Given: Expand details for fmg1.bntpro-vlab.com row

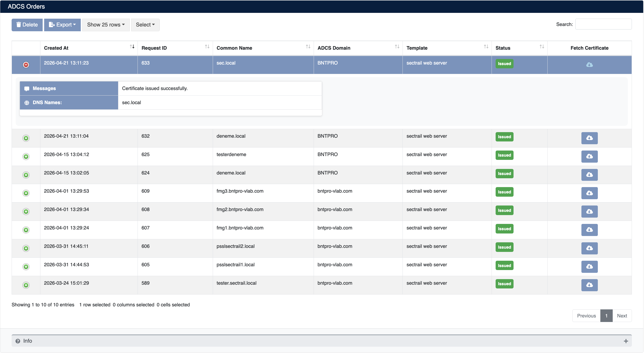Looking at the screenshot, I should pyautogui.click(x=26, y=230).
